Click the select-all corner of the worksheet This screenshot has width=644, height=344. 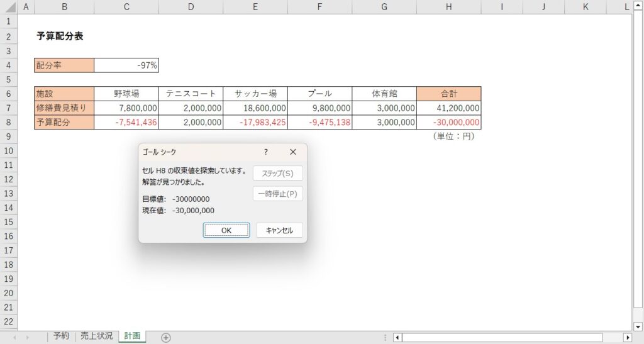8,6
